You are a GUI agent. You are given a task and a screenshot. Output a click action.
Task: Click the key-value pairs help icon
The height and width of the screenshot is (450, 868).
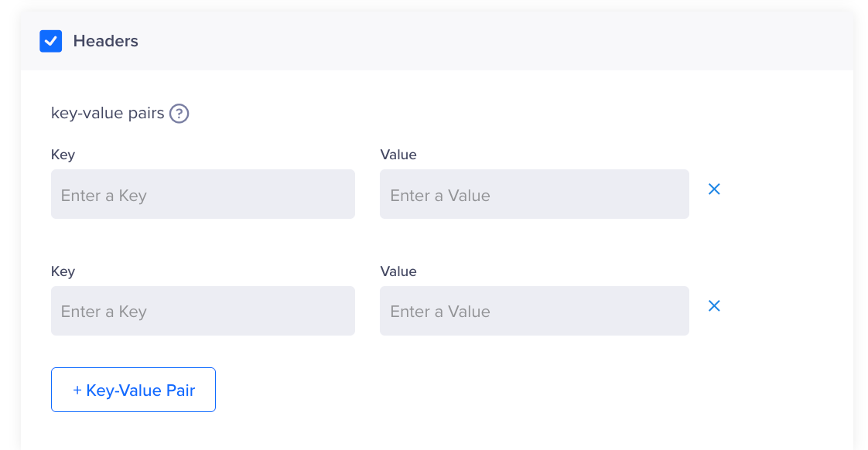coord(179,114)
